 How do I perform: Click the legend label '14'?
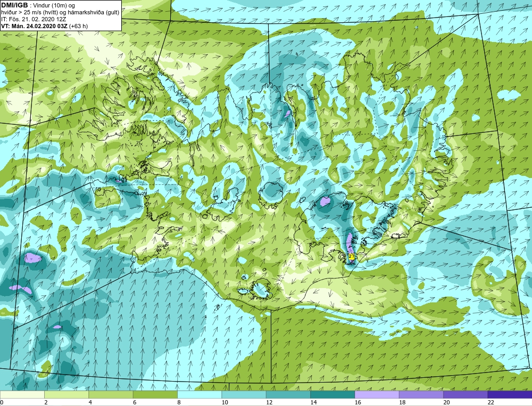coord(313,402)
